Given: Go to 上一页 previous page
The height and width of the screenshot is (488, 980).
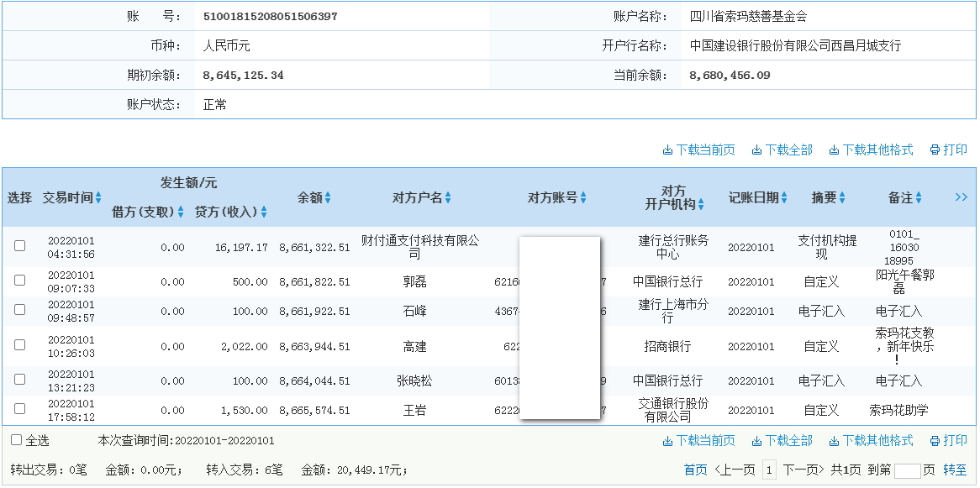Looking at the screenshot, I should pos(734,470).
